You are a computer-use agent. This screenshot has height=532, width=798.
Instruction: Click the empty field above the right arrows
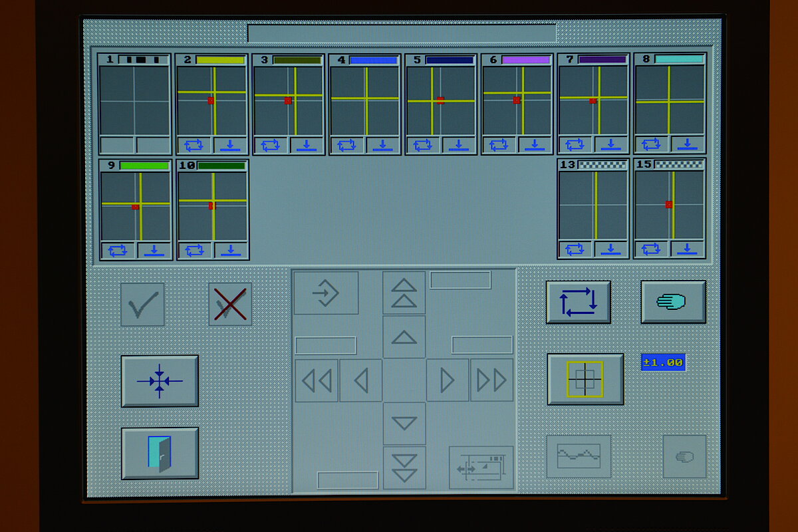pyautogui.click(x=482, y=344)
